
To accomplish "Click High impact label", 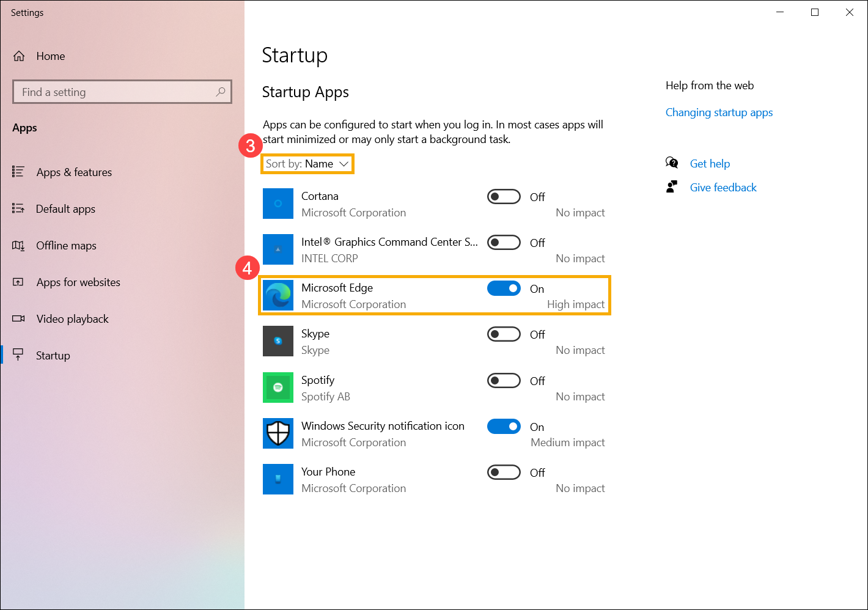I will point(576,304).
